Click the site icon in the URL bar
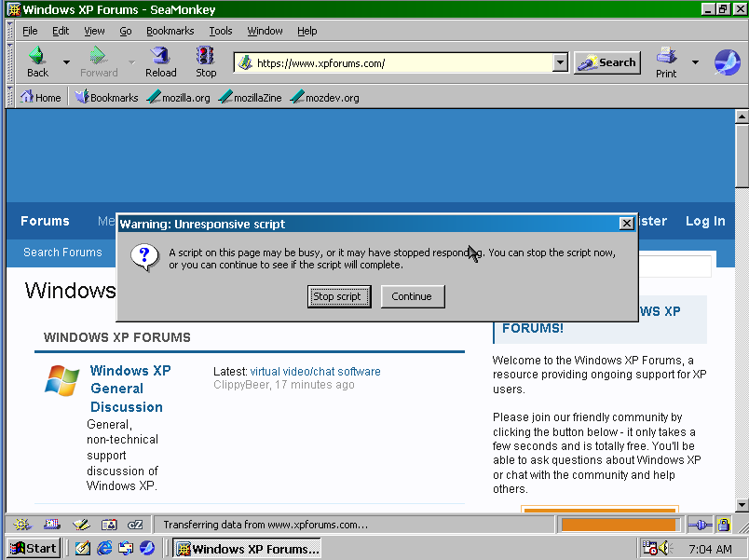This screenshot has height=560, width=749. [x=245, y=62]
